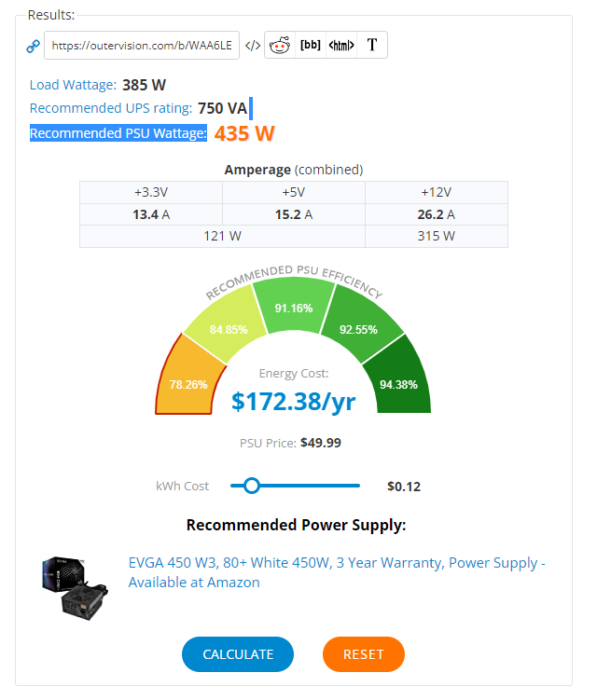Select the 78.26% efficiency gauge segment
597x700 pixels.
click(x=189, y=379)
